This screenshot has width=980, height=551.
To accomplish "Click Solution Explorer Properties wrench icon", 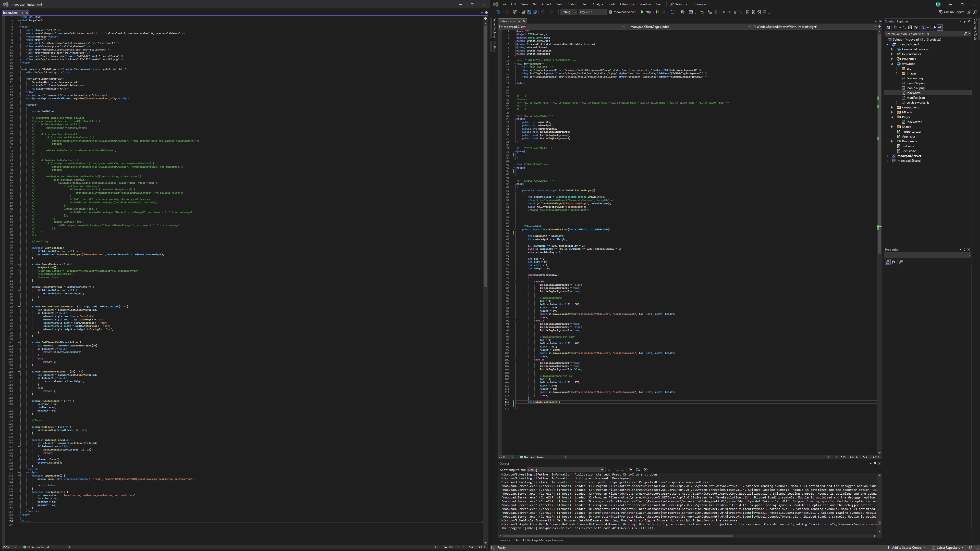I will (934, 28).
